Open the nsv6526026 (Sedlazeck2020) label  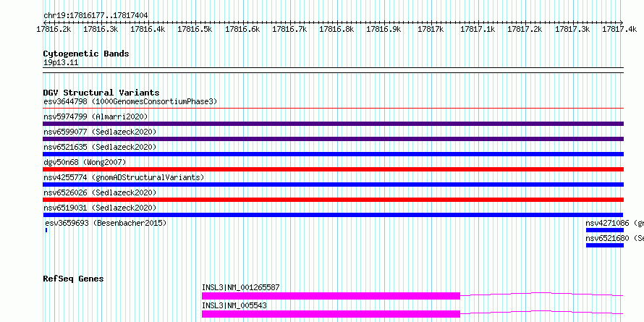tap(100, 192)
